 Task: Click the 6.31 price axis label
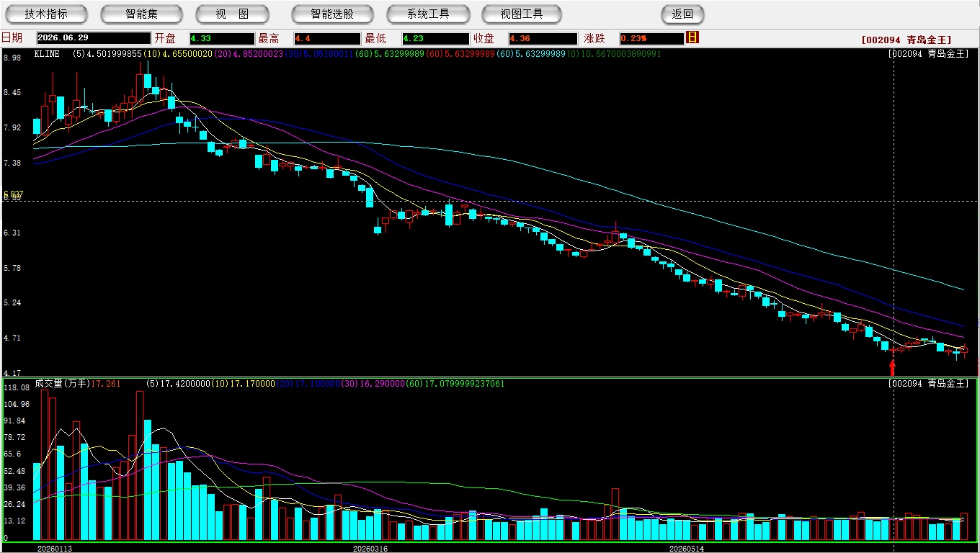tap(12, 233)
